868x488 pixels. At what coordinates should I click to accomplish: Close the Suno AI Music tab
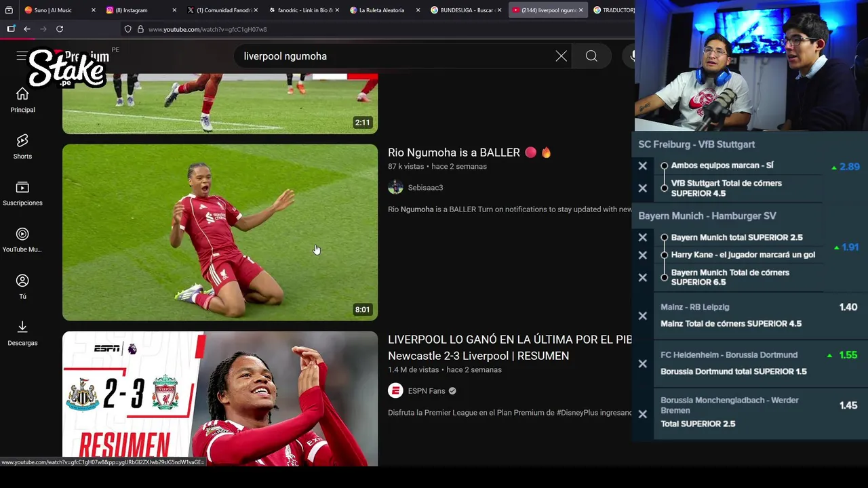93,10
